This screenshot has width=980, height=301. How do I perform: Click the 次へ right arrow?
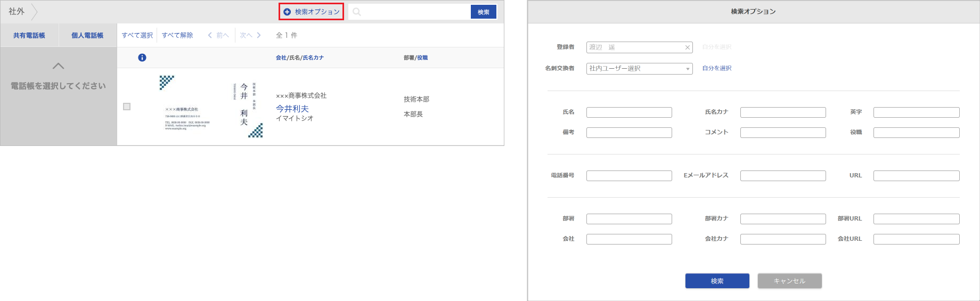pos(259,35)
